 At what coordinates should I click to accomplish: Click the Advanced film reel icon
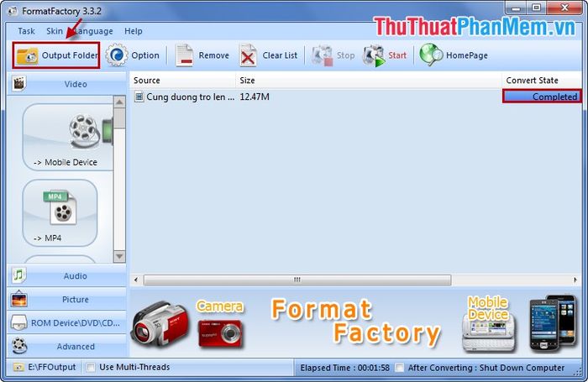click(18, 346)
